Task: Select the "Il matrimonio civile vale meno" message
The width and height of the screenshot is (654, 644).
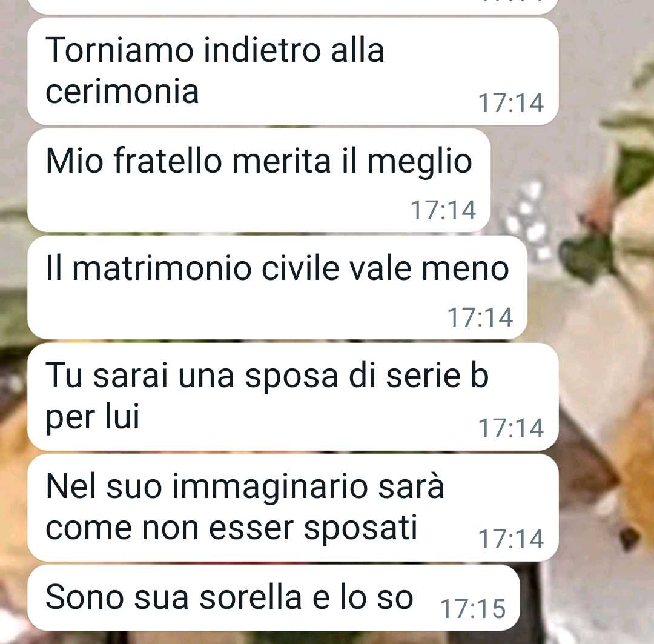Action: click(x=277, y=288)
